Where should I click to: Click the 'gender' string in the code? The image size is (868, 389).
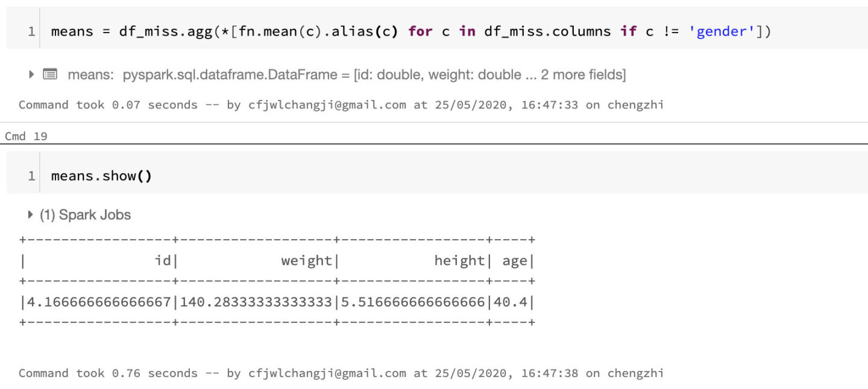pos(722,31)
